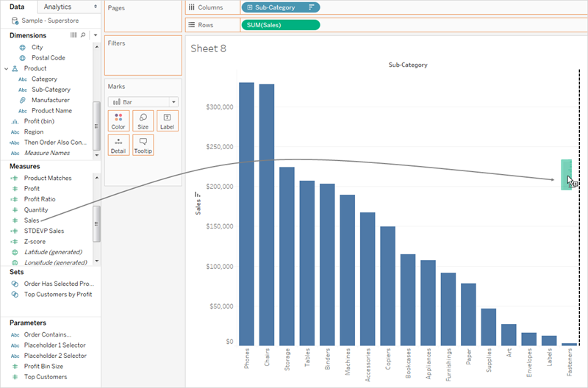The width and height of the screenshot is (588, 388).
Task: Click the Measures pane scrollbar thumb
Action: 96,224
